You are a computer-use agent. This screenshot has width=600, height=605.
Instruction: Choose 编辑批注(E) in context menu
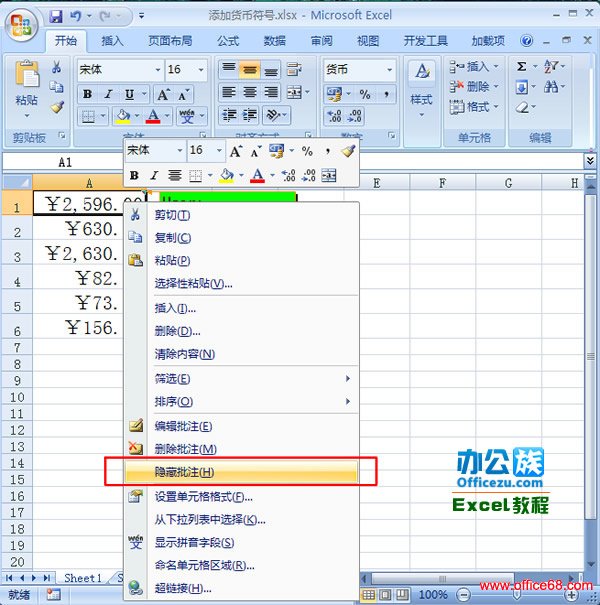(241, 426)
